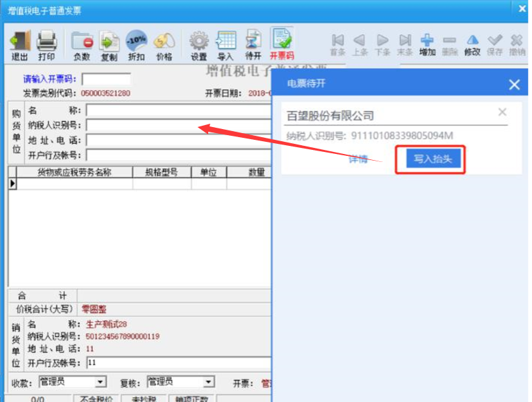
Task: Open the 详情 details link
Action: (x=358, y=159)
